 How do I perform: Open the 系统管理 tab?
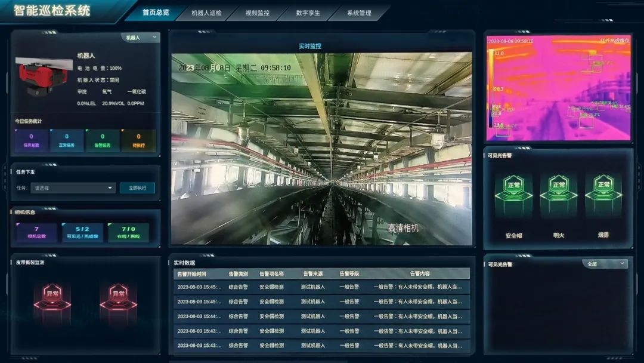(359, 13)
